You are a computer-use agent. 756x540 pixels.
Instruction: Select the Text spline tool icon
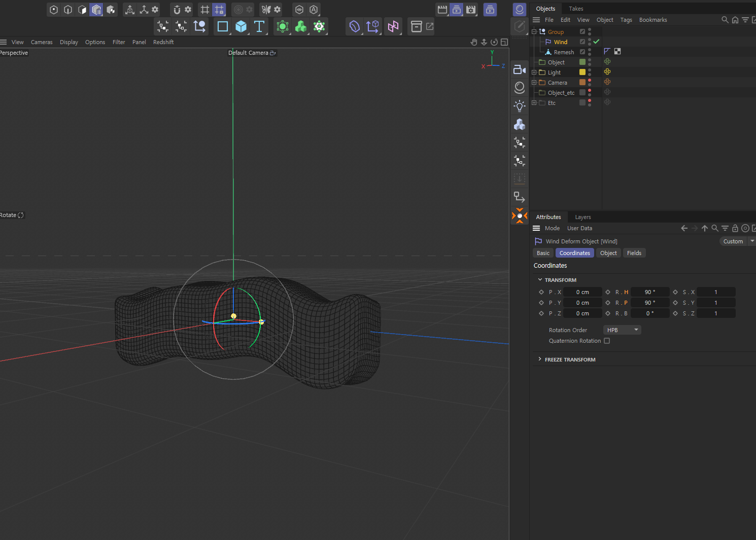pos(259,26)
